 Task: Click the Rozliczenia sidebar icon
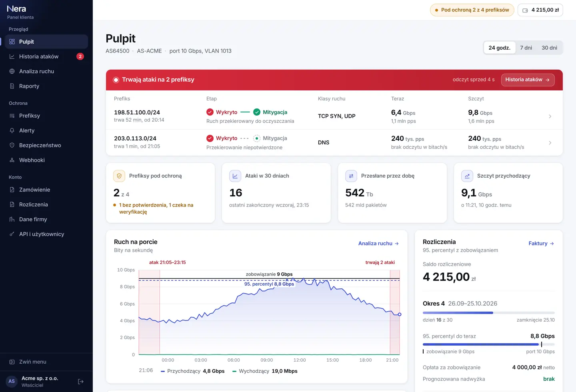[x=12, y=204]
